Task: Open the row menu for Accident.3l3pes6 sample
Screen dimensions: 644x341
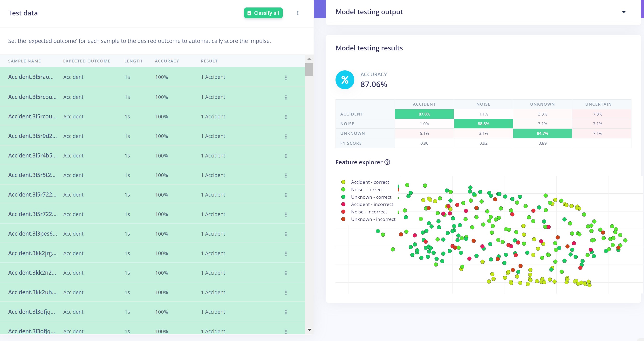Action: coord(286,234)
